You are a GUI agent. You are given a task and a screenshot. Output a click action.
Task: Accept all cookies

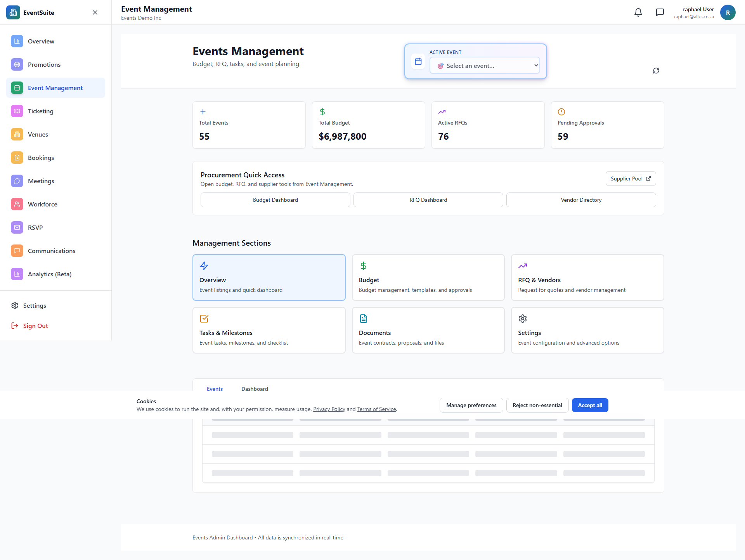[590, 405]
